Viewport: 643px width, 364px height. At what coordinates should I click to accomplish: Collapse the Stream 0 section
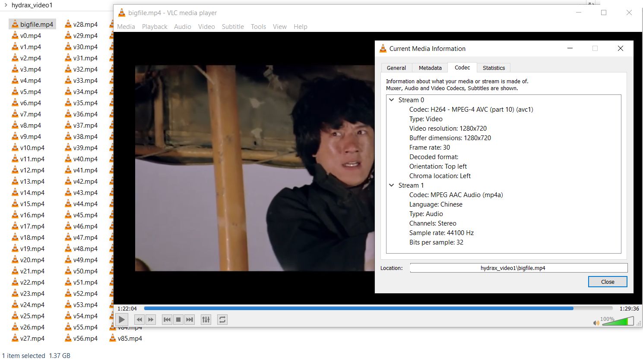click(x=392, y=100)
